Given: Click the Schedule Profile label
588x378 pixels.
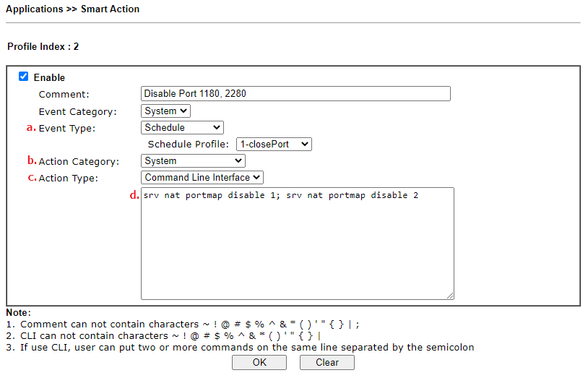Looking at the screenshot, I should [189, 145].
